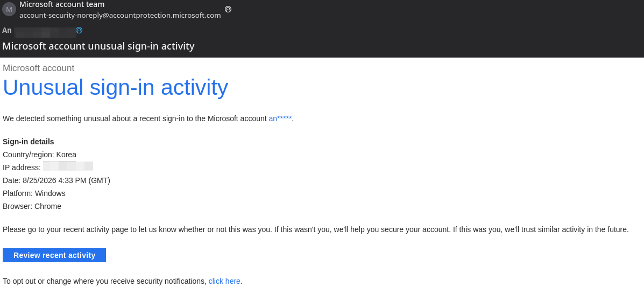Select the Country/region: Korea line
The image size is (644, 294).
click(39, 155)
